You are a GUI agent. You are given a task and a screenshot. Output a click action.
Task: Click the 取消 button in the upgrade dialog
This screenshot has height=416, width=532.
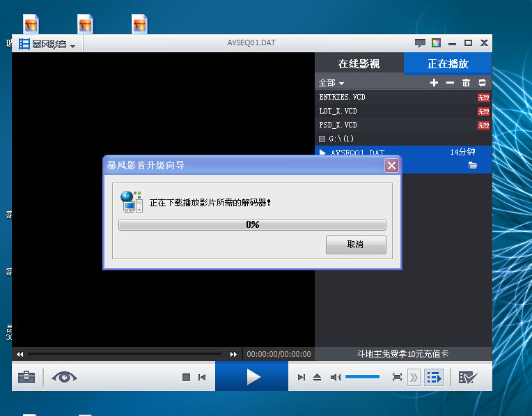[x=356, y=245]
